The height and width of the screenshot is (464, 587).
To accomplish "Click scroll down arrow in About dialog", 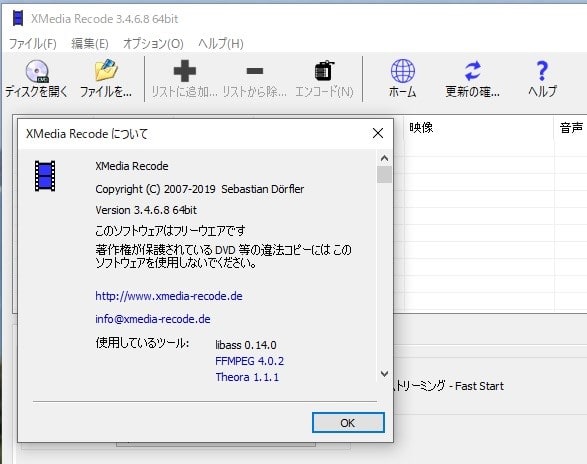I will click(384, 374).
